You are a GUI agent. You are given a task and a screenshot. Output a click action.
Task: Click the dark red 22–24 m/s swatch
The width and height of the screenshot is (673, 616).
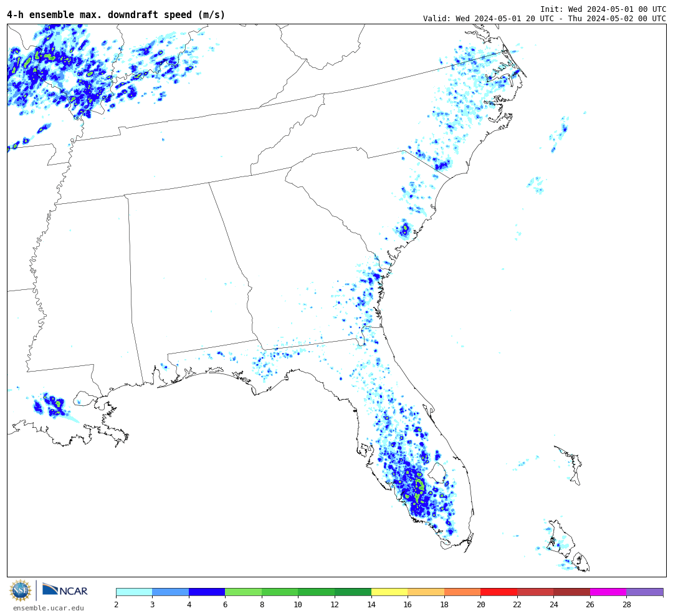535,592
